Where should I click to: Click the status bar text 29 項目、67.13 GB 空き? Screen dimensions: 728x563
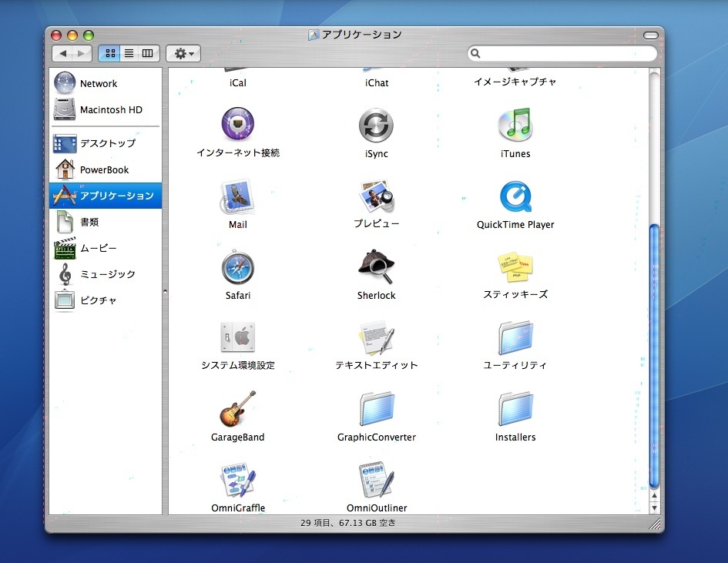pos(347,523)
